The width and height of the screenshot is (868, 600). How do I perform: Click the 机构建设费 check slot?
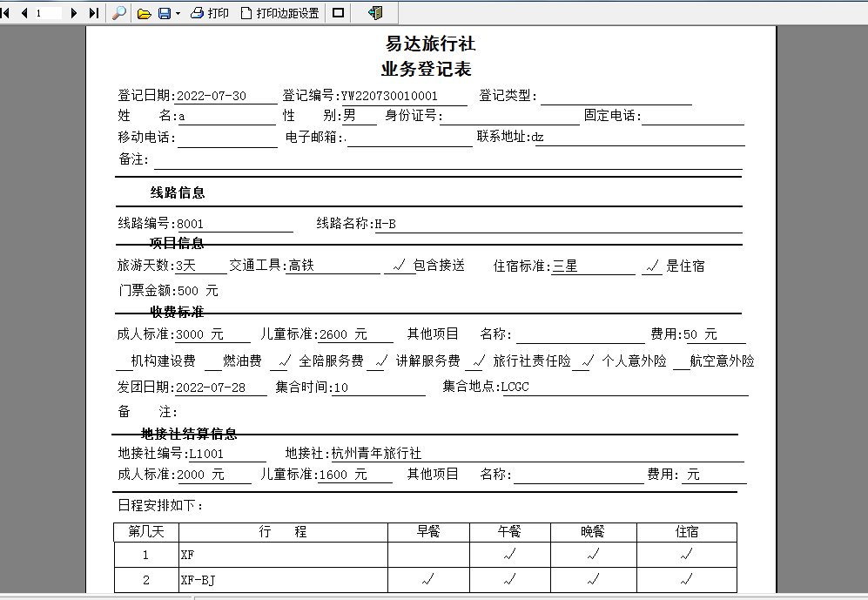click(124, 362)
